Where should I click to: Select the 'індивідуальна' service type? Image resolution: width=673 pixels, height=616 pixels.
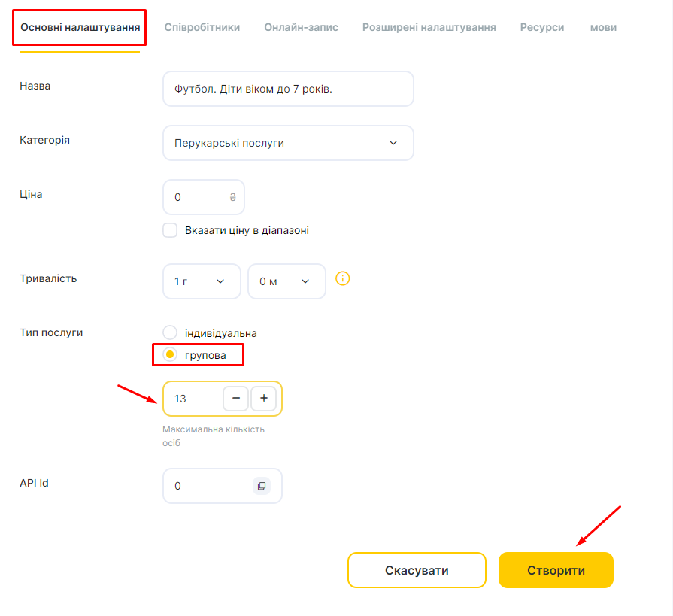(x=170, y=332)
